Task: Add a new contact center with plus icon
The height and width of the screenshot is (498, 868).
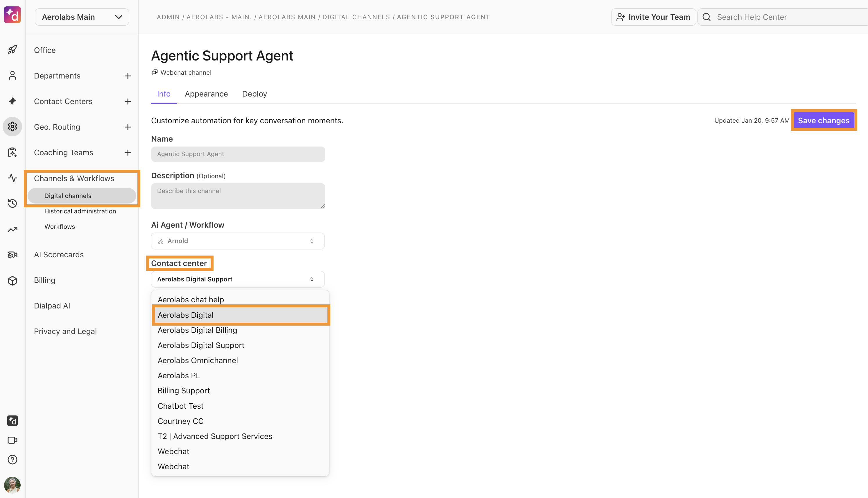Action: pyautogui.click(x=128, y=101)
